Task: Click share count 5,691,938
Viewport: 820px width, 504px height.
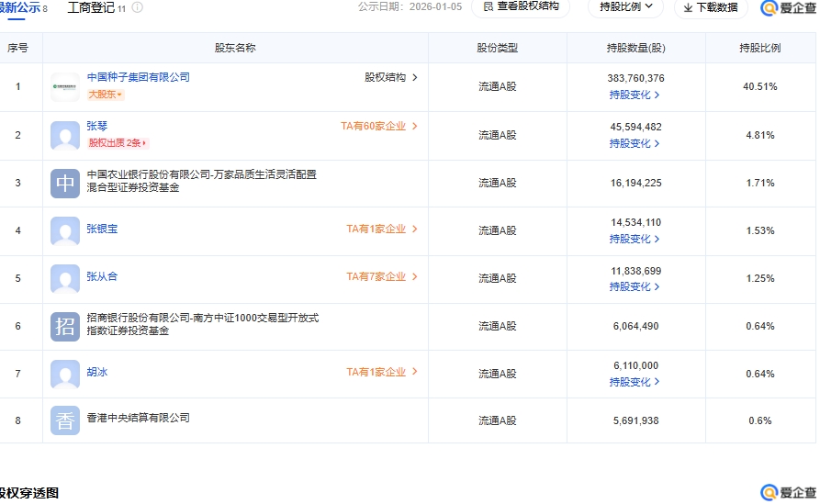Action: 636,420
